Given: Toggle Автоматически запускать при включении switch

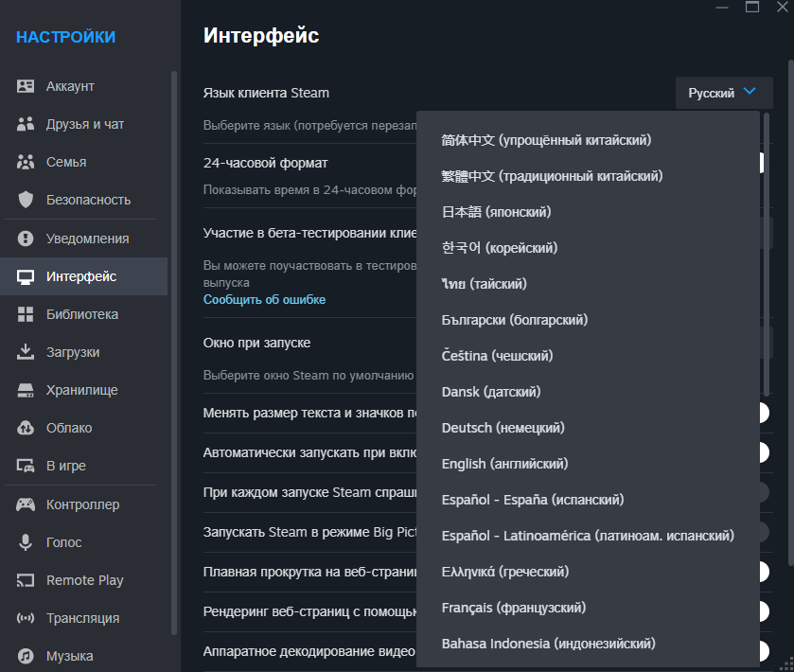Looking at the screenshot, I should tap(764, 452).
